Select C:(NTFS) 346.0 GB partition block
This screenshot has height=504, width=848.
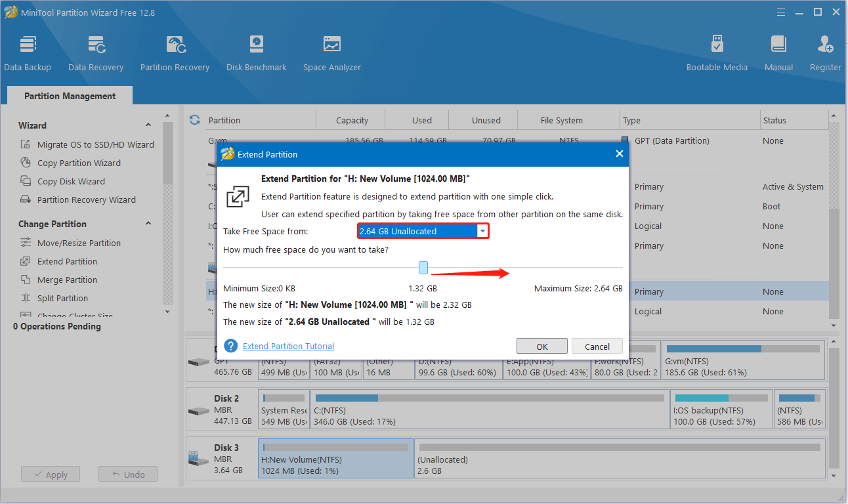click(490, 409)
